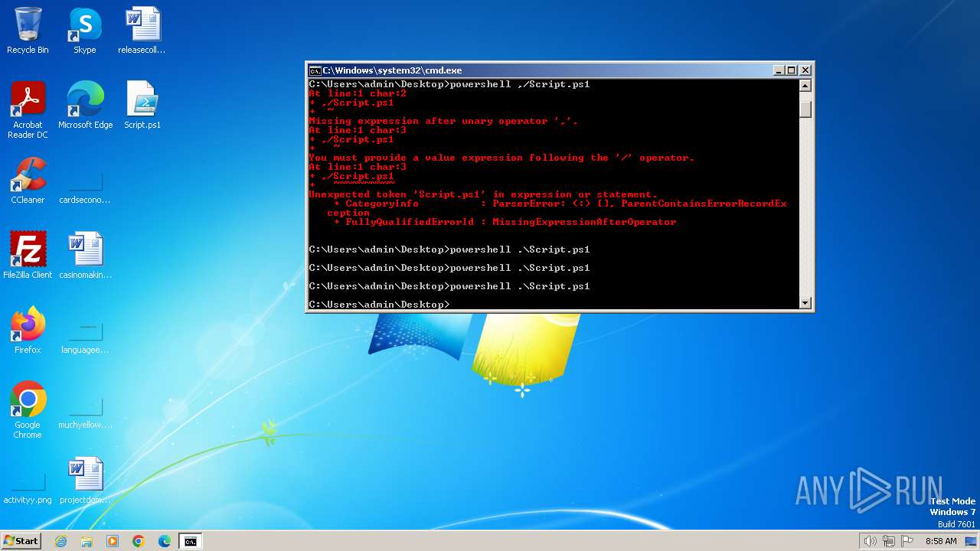Minimize the cmd.exe window
Viewport: 980px width, 551px height.
779,70
